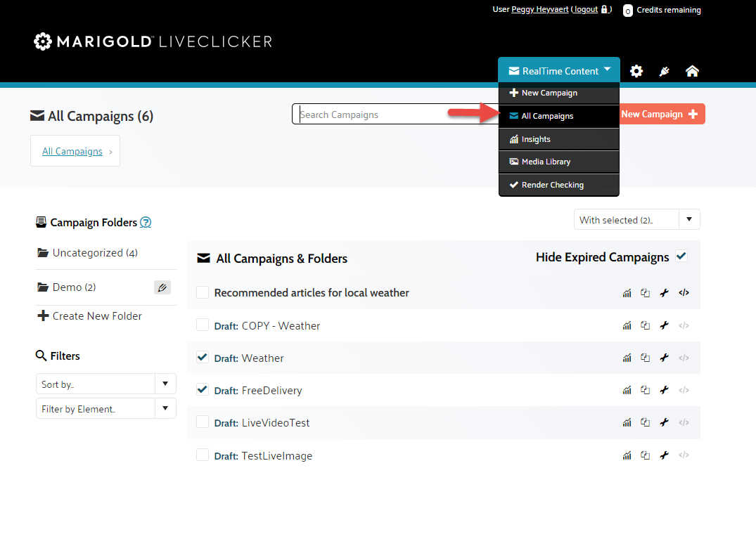The height and width of the screenshot is (553, 756).
Task: Go to the home icon in header
Action: (692, 71)
